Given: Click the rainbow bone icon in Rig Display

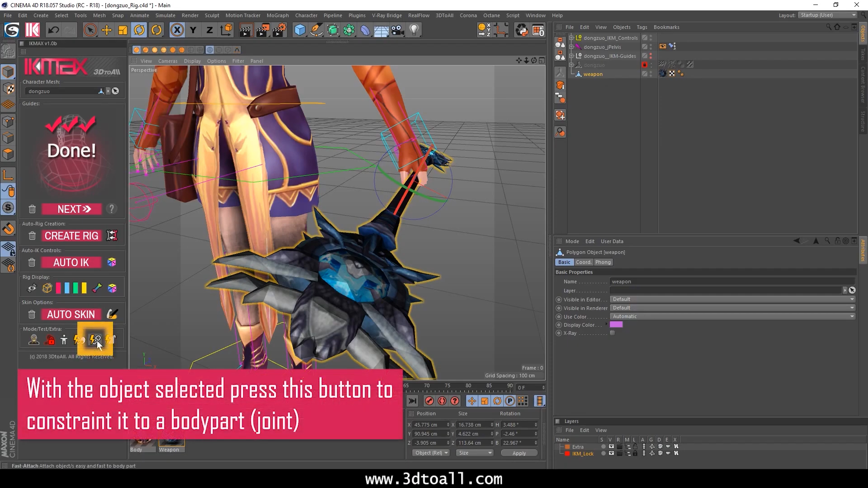Looking at the screenshot, I should click(97, 288).
